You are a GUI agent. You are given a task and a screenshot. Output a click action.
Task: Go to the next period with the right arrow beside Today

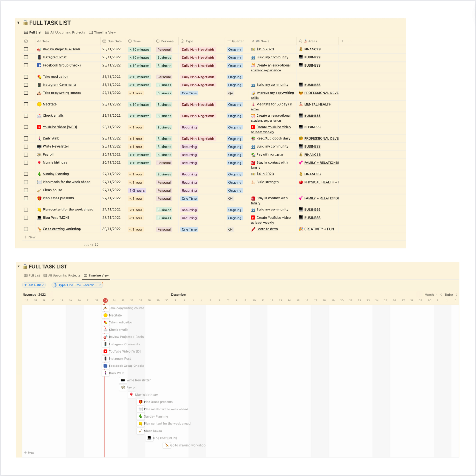(457, 295)
